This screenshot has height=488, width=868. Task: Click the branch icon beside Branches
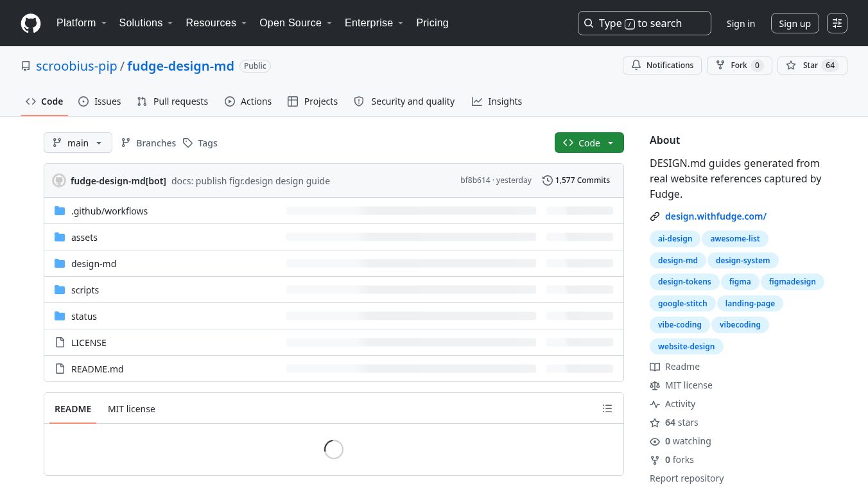[126, 143]
